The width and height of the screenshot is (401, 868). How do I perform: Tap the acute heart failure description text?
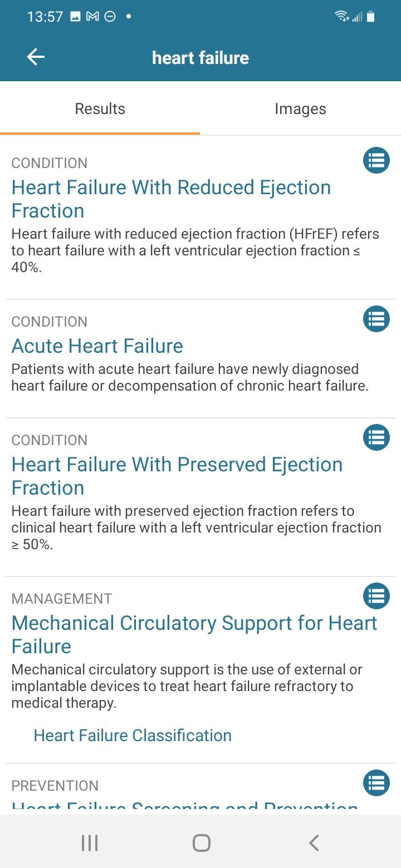[190, 378]
